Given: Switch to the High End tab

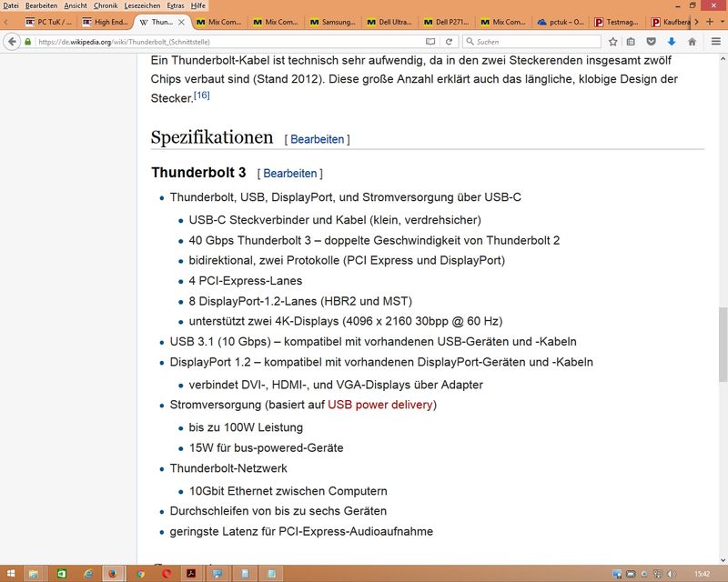Looking at the screenshot, I should click(106, 22).
